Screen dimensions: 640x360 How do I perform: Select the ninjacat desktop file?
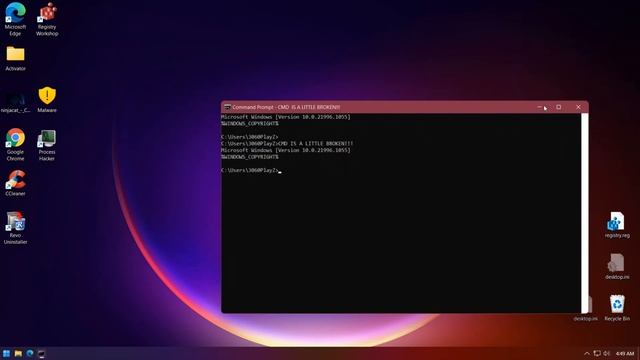click(x=16, y=102)
